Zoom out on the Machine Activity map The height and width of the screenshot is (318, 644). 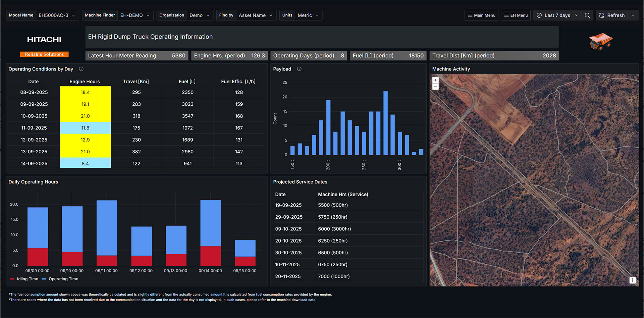[x=435, y=87]
